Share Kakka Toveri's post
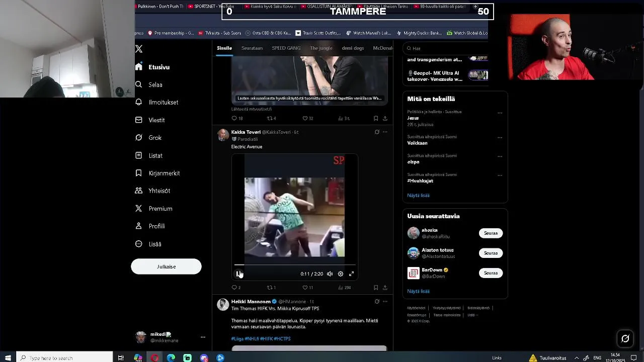The height and width of the screenshot is (362, 644). (385, 288)
